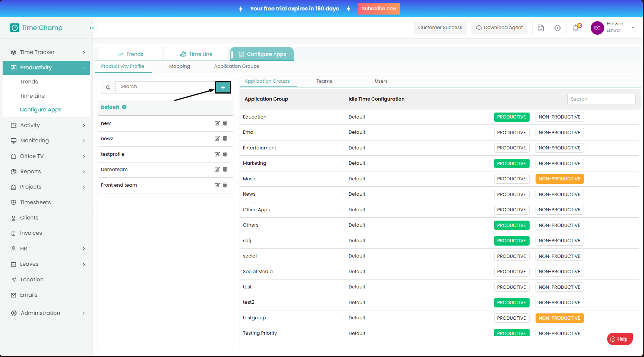Collapse the sidebar with double-chevron icon
The height and width of the screenshot is (357, 644).
(92, 28)
